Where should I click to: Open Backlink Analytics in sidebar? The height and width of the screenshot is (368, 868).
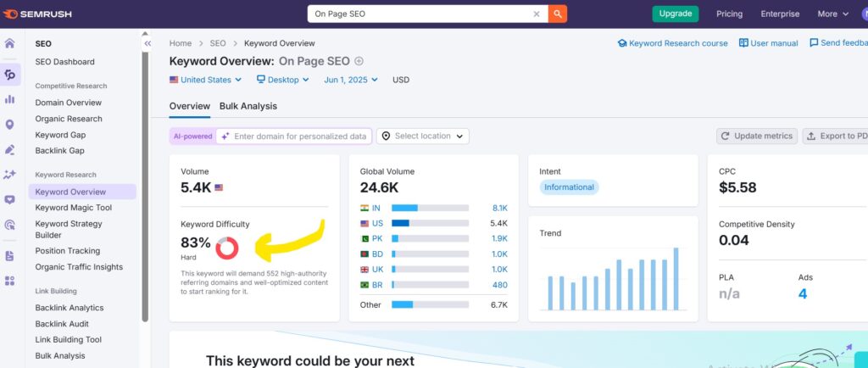70,309
